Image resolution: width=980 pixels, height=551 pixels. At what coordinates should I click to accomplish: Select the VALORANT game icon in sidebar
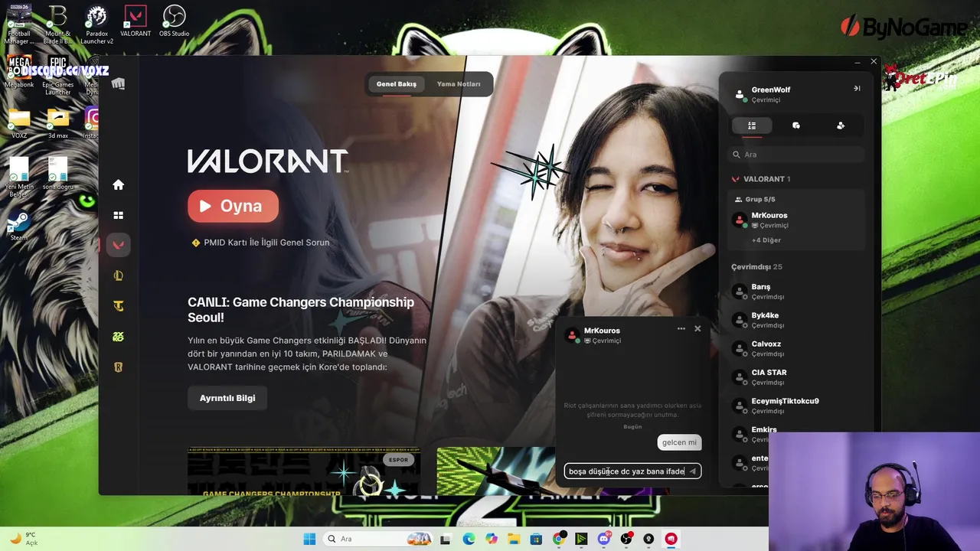(x=118, y=245)
